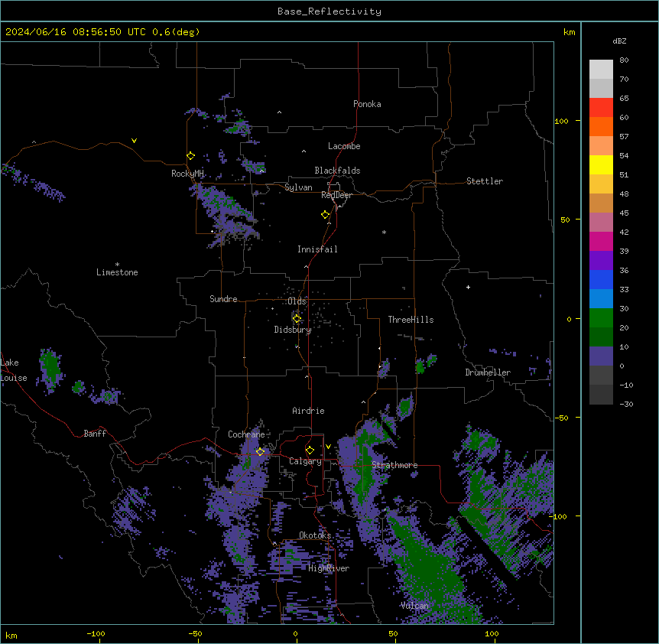Click the asterisk marker east of RedDeer

[384, 233]
